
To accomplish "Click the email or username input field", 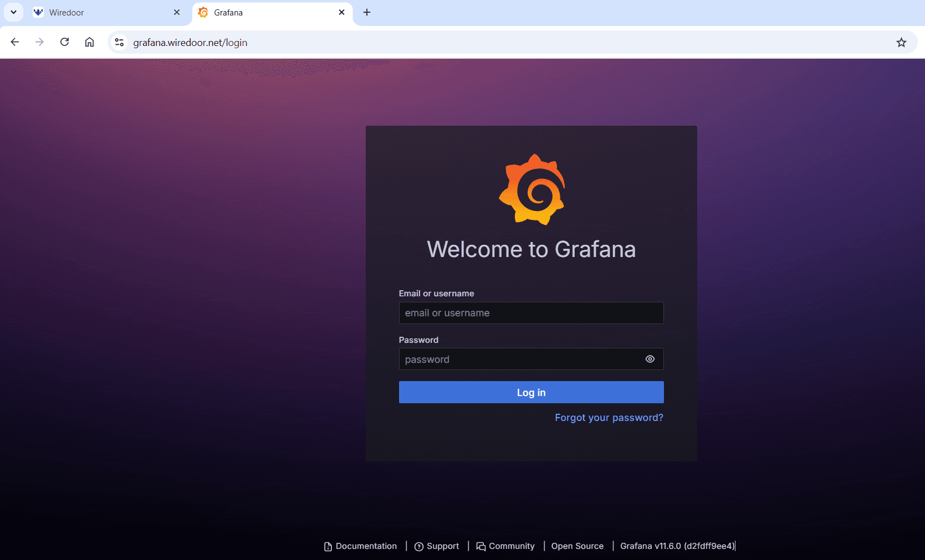I will [x=531, y=313].
